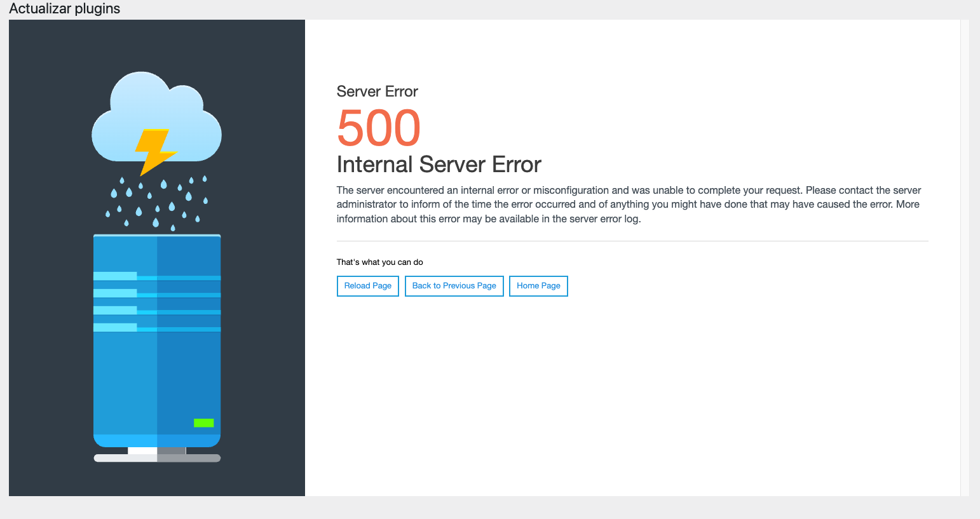Click the storm cloud server illustration
This screenshot has width=980, height=519.
pos(157,267)
